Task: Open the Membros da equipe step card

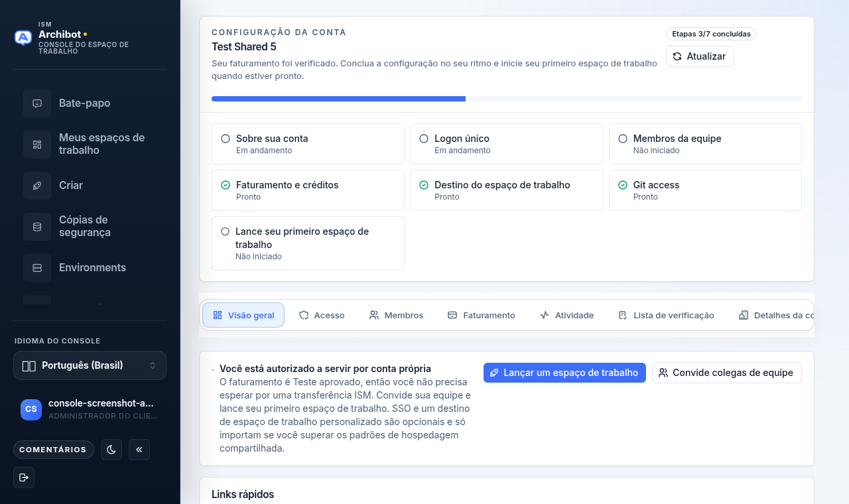Action: [705, 144]
